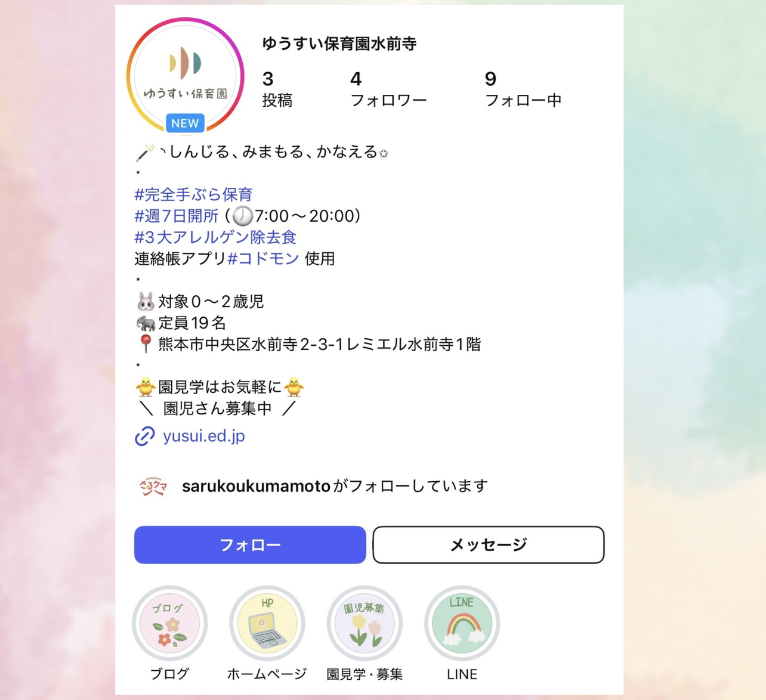766x700 pixels.
Task: Open the ブログ story highlight
Action: point(170,623)
